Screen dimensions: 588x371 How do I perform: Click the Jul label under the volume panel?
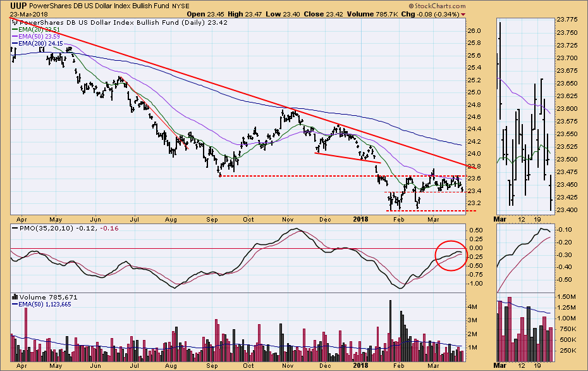point(134,365)
